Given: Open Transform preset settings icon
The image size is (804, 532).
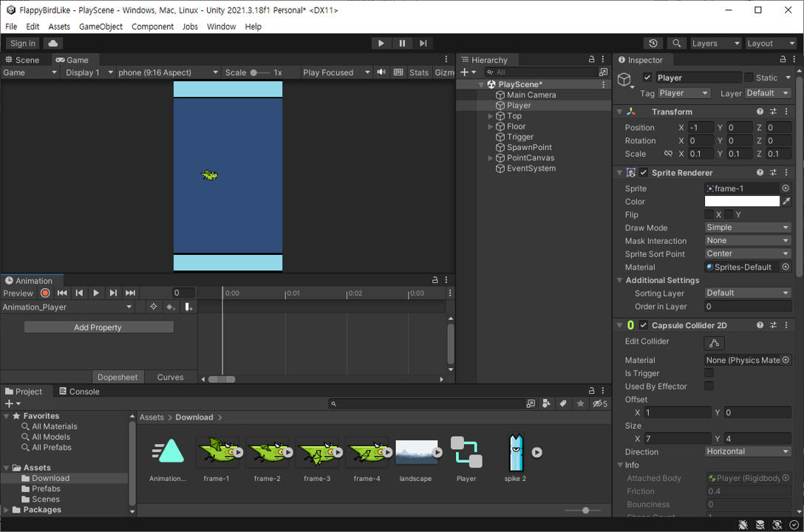Looking at the screenshot, I should coord(773,112).
